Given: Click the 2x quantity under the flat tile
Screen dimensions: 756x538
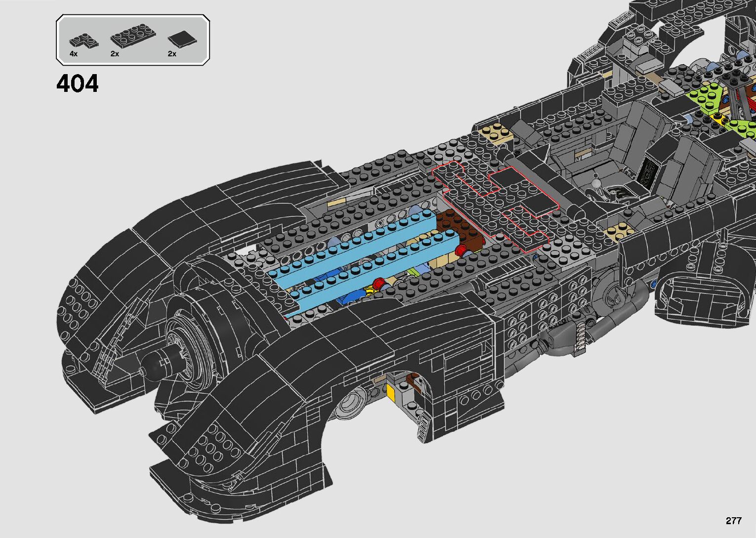Looking at the screenshot, I should pyautogui.click(x=172, y=53).
